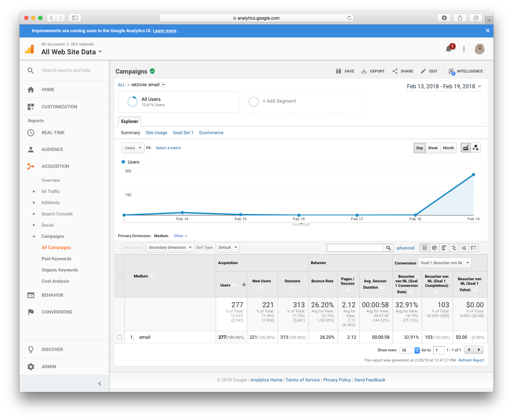Tick the email row checkbox
Viewport: 513px width, 420px height.
click(119, 337)
